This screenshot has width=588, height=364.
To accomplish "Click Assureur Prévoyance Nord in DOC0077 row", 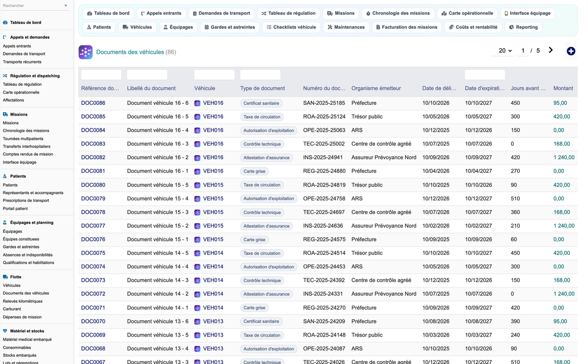I will (384, 226).
